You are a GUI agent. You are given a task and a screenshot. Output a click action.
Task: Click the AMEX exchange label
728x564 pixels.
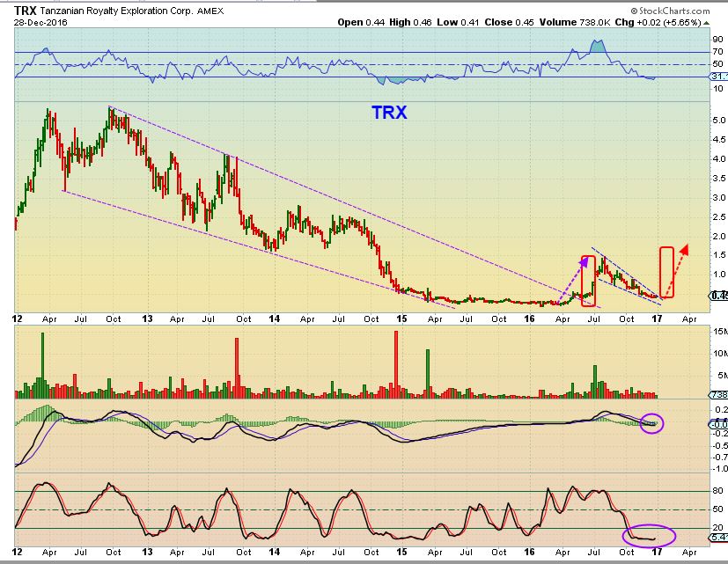(210, 11)
